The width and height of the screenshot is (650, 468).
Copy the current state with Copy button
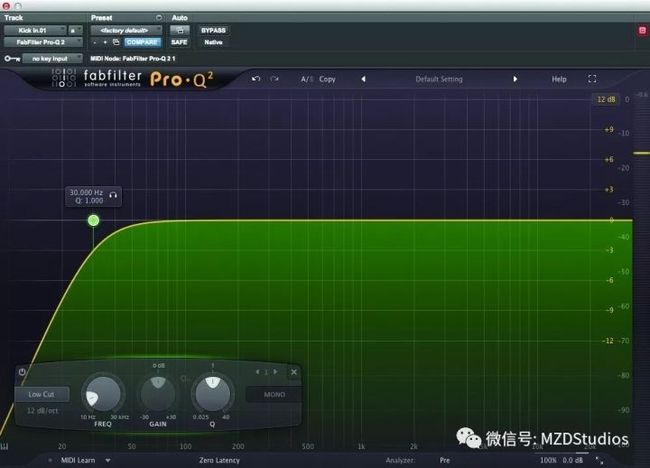pos(327,79)
